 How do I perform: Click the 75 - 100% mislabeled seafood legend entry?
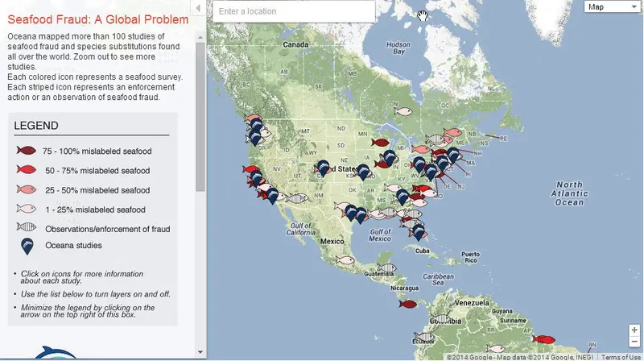[84, 151]
